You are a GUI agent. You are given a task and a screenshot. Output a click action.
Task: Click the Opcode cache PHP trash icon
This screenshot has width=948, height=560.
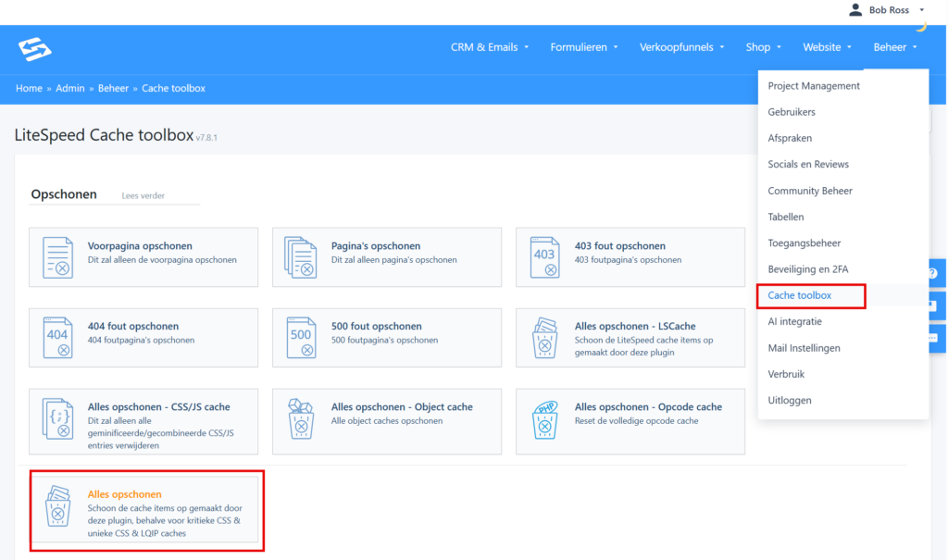click(x=544, y=418)
